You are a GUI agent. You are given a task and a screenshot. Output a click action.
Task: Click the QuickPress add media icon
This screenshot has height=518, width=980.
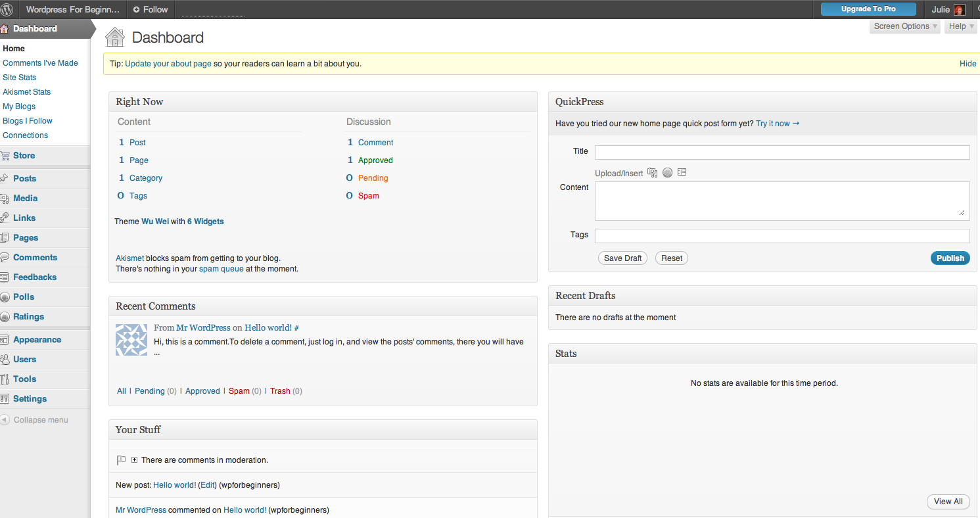pyautogui.click(x=652, y=173)
